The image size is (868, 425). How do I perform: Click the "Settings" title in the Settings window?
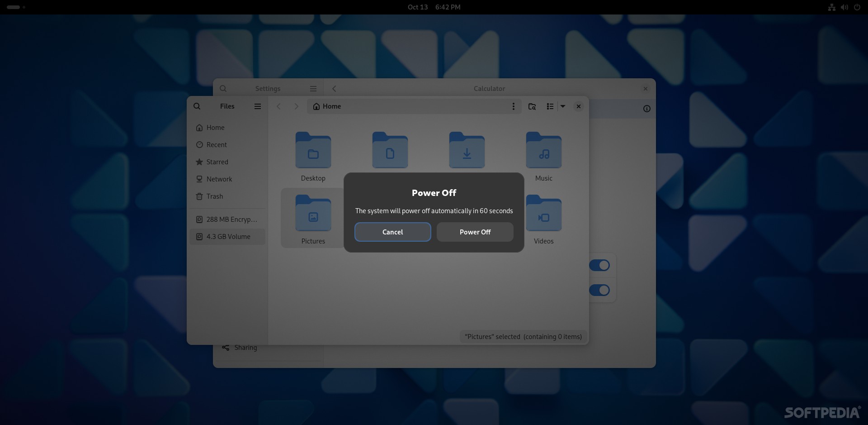tap(268, 89)
